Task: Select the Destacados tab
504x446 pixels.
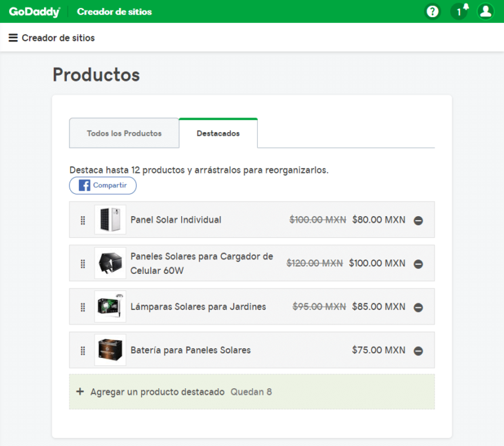Action: point(219,133)
